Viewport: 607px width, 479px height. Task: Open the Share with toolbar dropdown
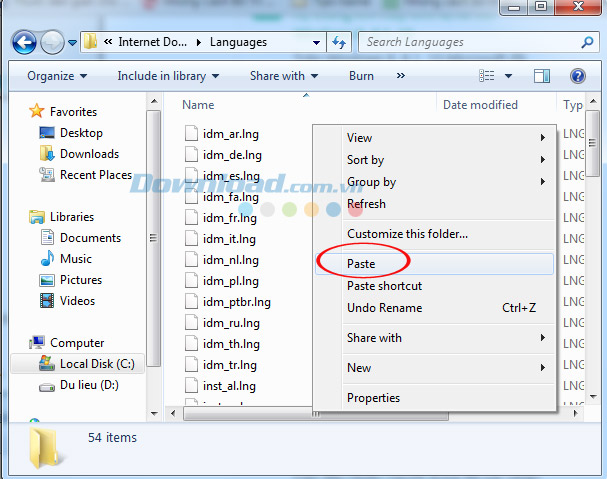284,76
